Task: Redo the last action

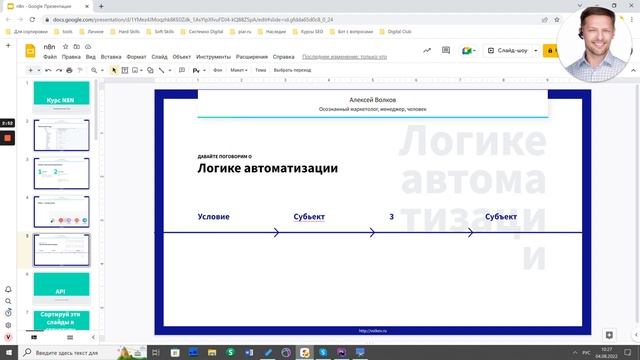Action: pyautogui.click(x=59, y=70)
